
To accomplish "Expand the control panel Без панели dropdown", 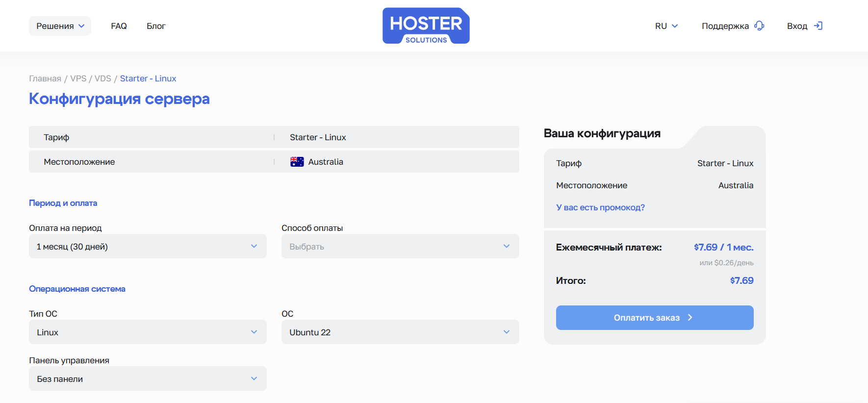I will point(148,378).
